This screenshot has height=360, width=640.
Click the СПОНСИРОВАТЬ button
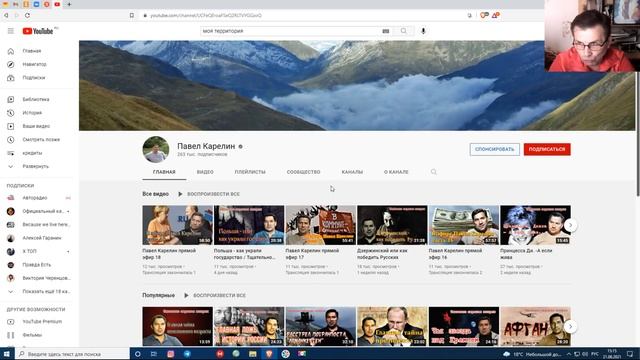tap(494, 149)
